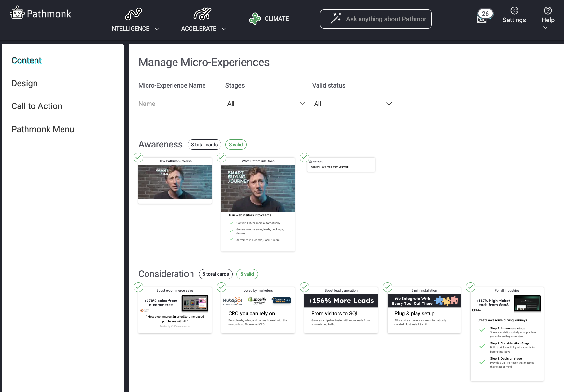Open the 5 min installation card thumbnail

(424, 310)
